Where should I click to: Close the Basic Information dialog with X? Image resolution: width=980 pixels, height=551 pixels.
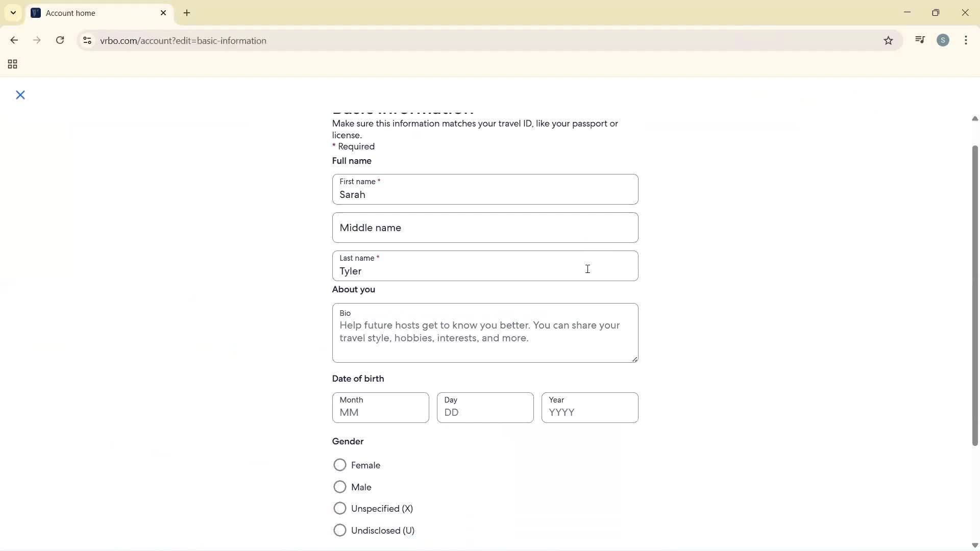[x=20, y=95]
